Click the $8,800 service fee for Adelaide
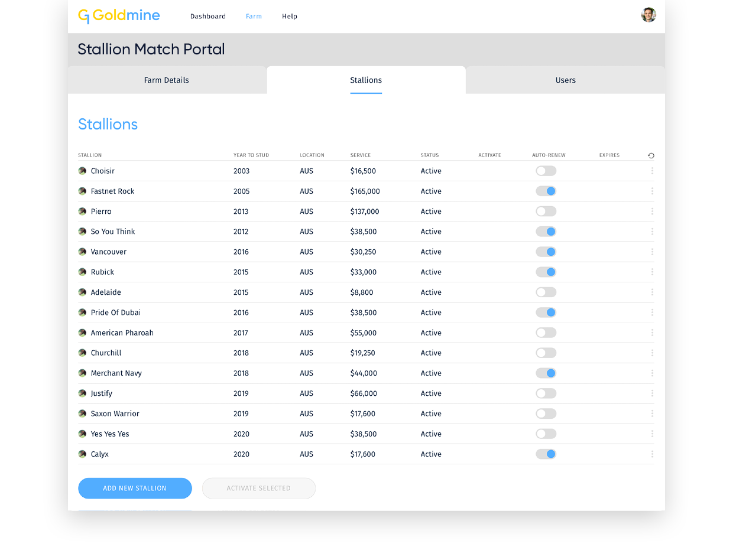Viewport: 733px width, 560px height. 361,292
